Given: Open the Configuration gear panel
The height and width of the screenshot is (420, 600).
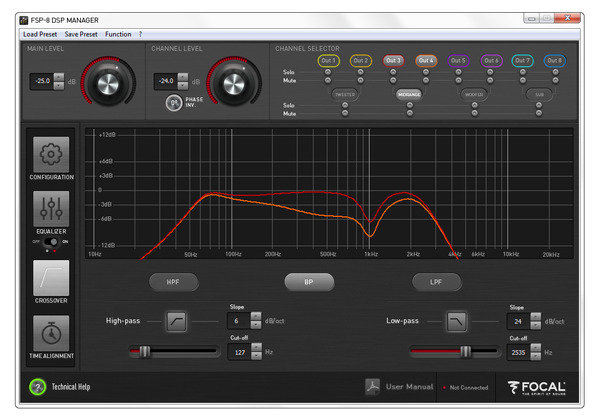Looking at the screenshot, I should coord(51,155).
